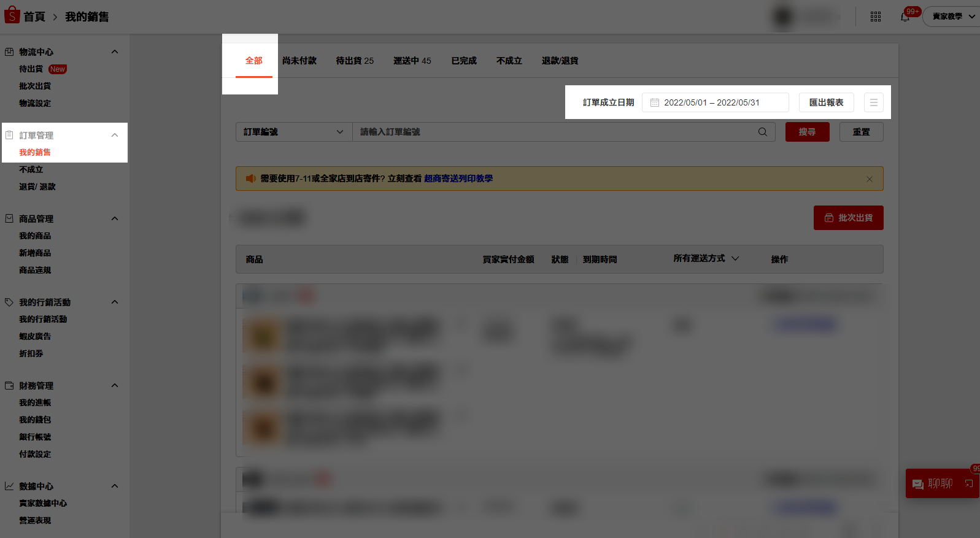Collapse the 訂單管理 sidebar section

tap(115, 136)
